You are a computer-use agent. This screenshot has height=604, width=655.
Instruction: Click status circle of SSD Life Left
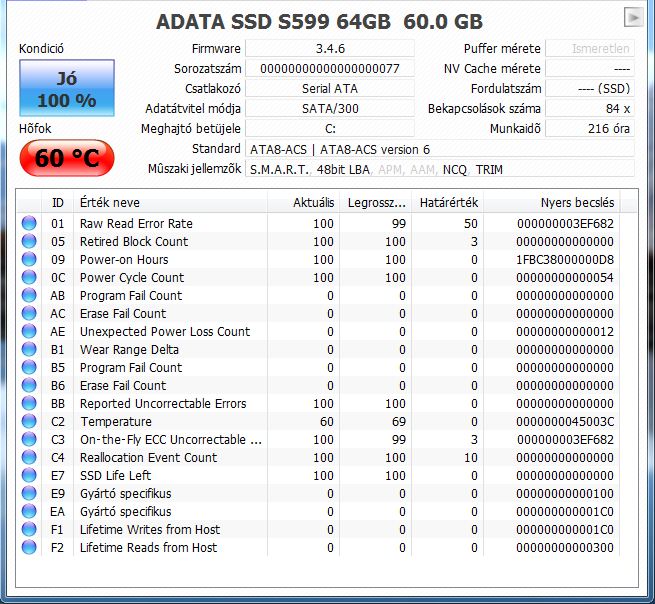pyautogui.click(x=29, y=475)
